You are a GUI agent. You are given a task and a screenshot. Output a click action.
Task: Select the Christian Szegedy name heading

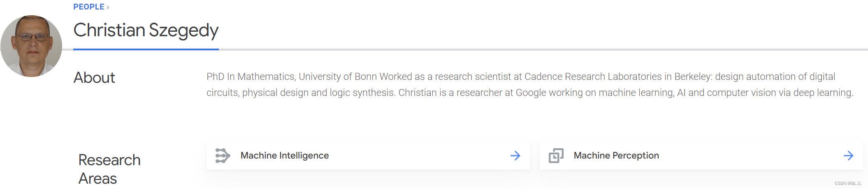pos(146,30)
